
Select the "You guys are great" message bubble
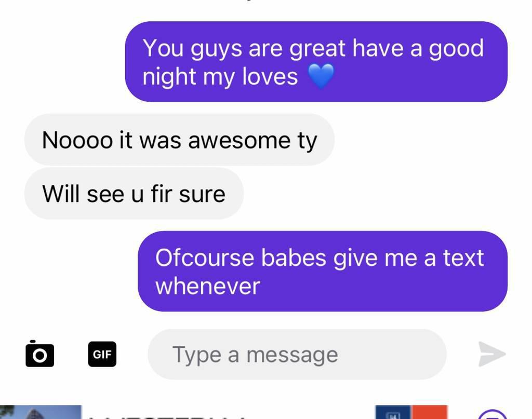(x=316, y=62)
